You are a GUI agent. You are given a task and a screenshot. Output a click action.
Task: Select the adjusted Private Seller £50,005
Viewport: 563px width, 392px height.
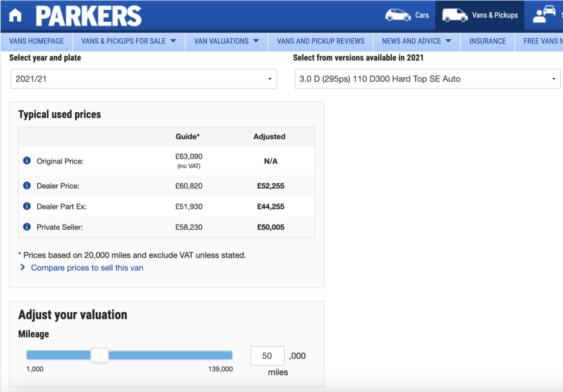click(271, 227)
